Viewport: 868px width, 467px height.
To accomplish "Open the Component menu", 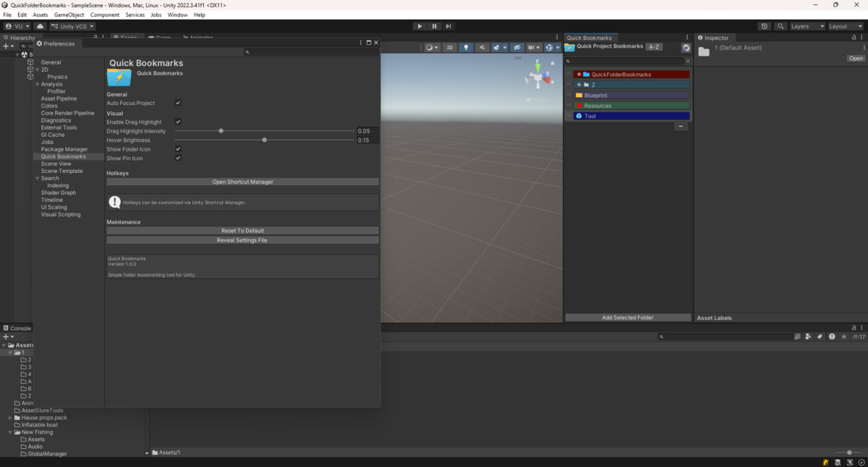I will click(x=105, y=14).
